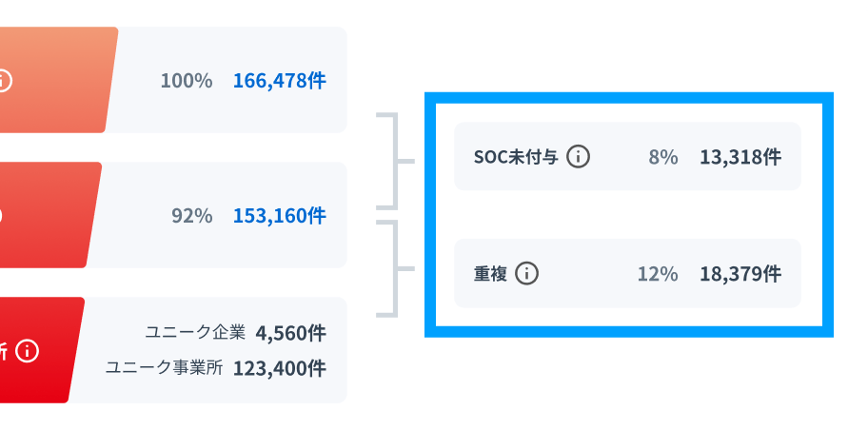Open the 166,478件 count link
Viewport: 868px width, 430px height.
[x=279, y=81]
